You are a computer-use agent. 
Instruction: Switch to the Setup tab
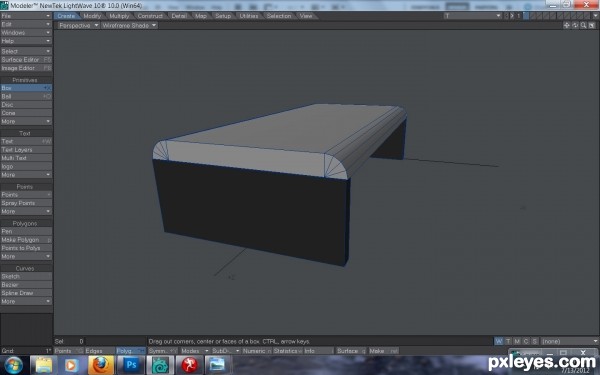click(223, 16)
